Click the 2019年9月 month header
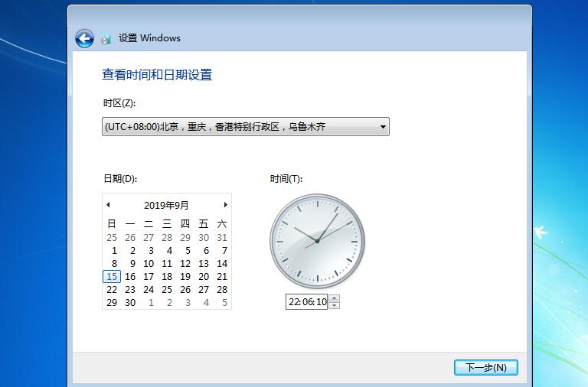The width and height of the screenshot is (588, 387). (166, 205)
